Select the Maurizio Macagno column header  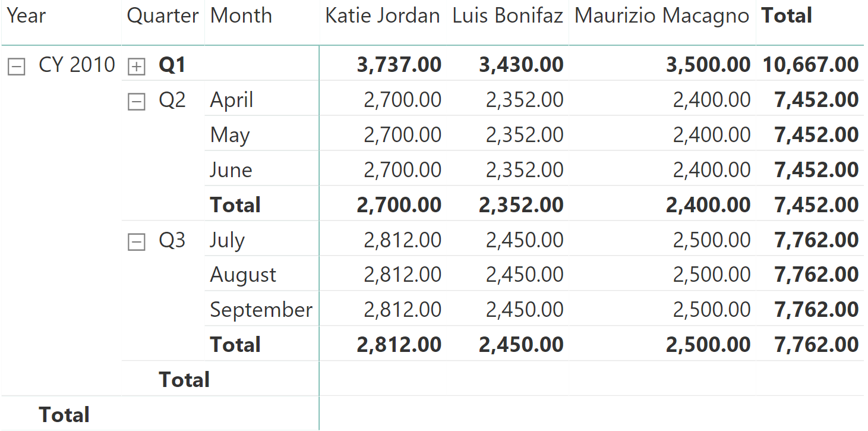[662, 16]
